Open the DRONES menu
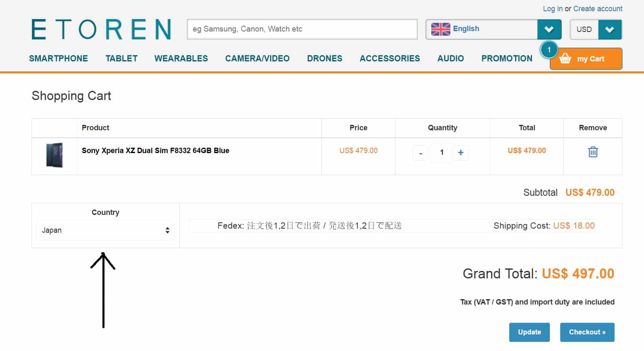This screenshot has height=351, width=644. (325, 58)
